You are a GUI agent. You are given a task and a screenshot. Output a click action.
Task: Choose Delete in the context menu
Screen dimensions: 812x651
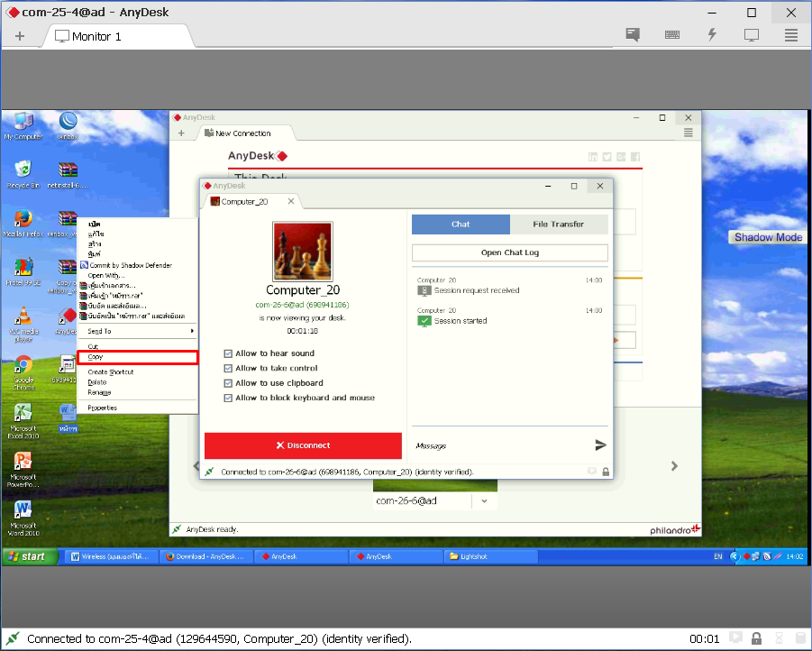137,382
